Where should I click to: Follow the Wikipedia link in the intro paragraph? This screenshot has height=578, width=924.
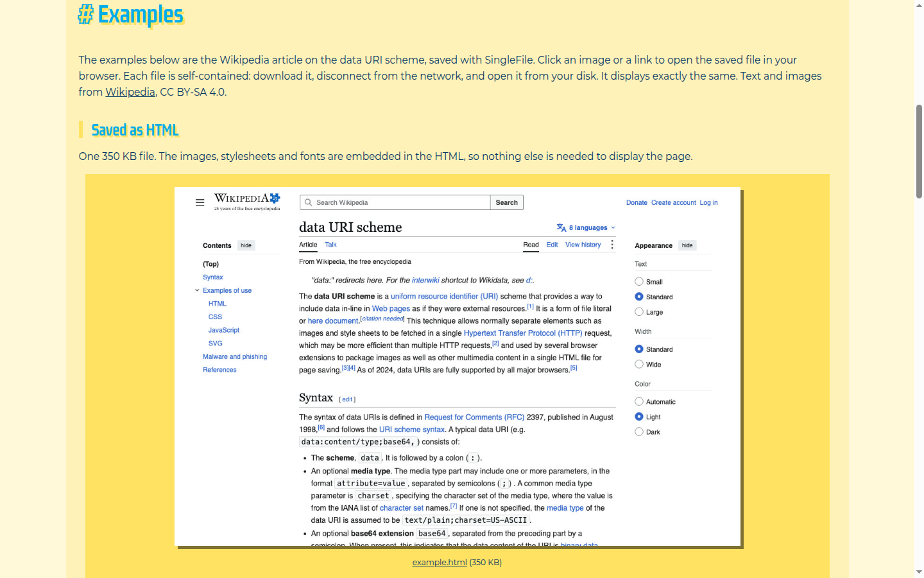coord(130,92)
